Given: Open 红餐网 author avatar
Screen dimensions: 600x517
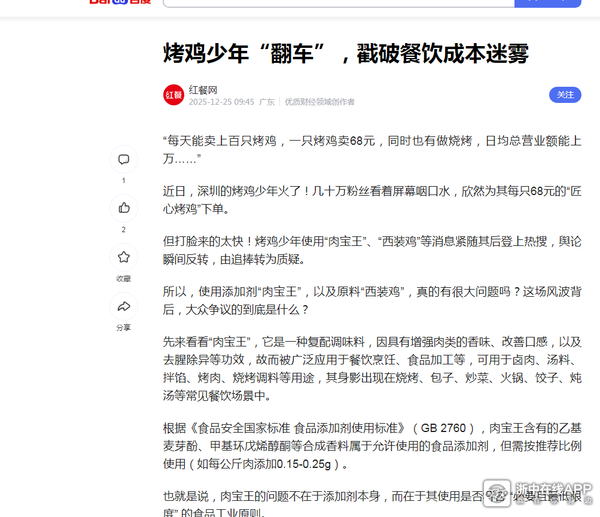Looking at the screenshot, I should pos(173,95).
